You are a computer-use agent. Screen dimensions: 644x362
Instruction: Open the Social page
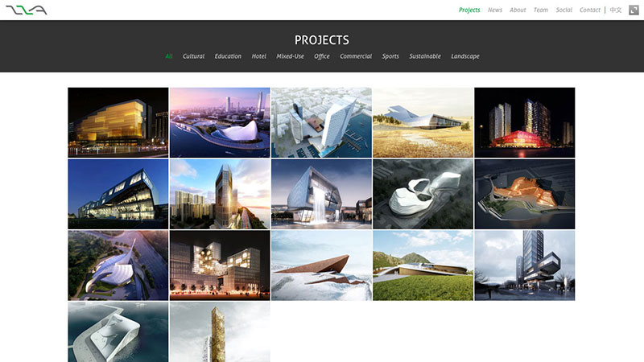pos(564,10)
